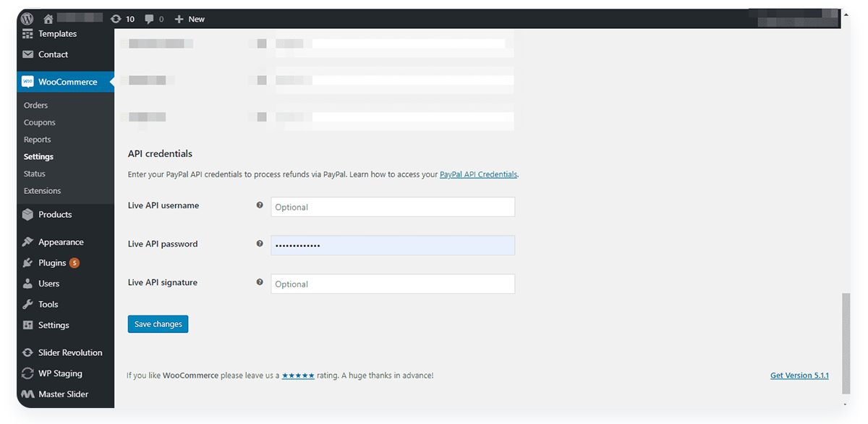This screenshot has height=424, width=868.
Task: Open the WordPress logo menu
Action: pos(27,19)
